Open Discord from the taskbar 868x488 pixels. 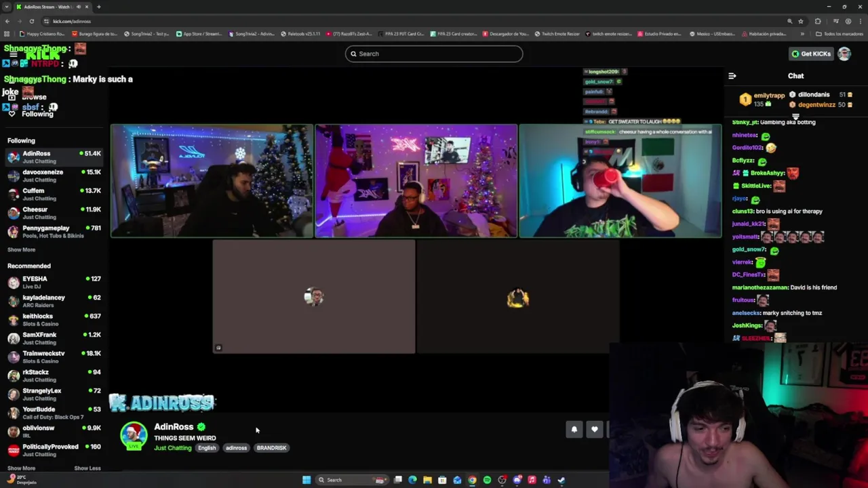[517, 480]
